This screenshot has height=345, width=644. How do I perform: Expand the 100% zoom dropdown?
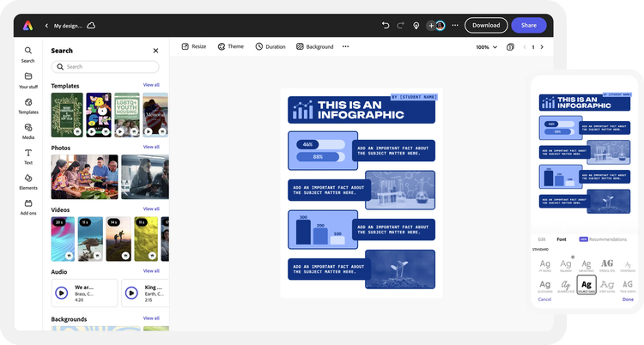[487, 47]
